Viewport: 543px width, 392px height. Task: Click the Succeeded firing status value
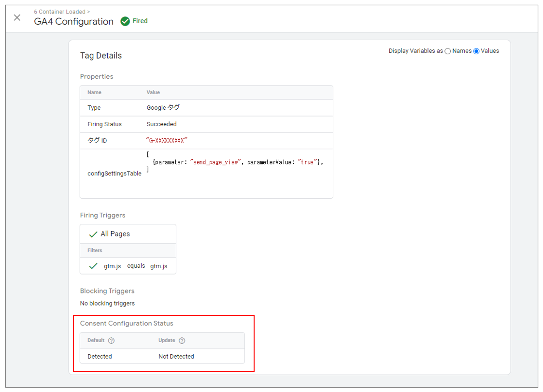click(x=161, y=124)
